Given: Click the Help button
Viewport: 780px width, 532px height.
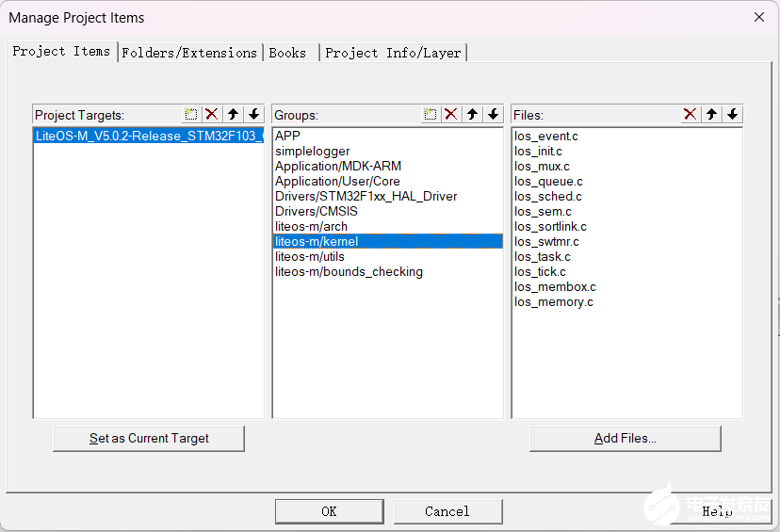Looking at the screenshot, I should click(x=716, y=511).
